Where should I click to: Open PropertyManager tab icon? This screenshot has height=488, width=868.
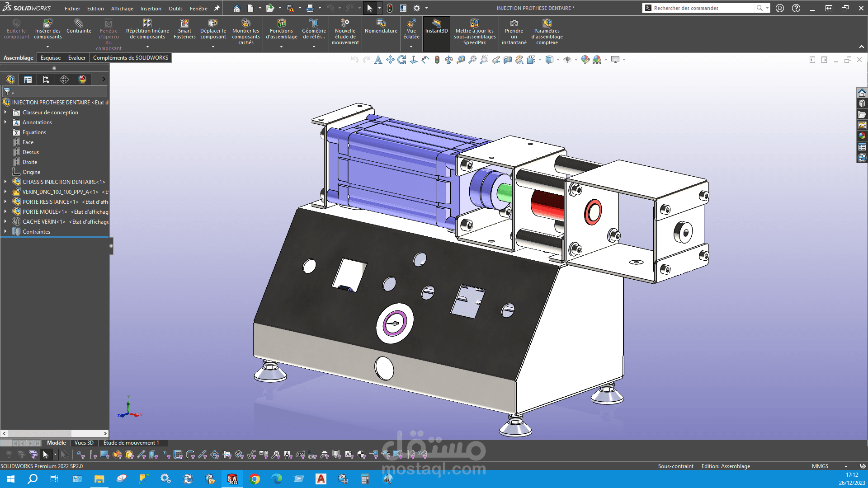(28, 80)
